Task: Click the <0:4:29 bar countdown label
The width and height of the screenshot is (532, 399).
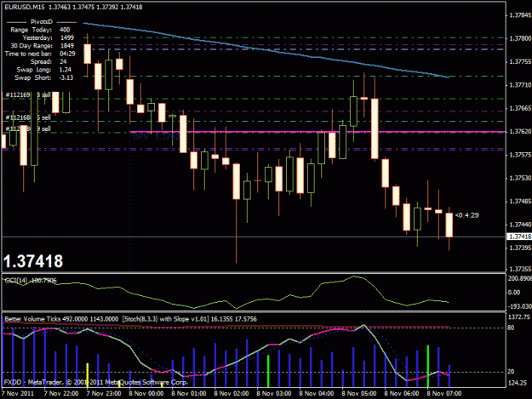Action: [466, 215]
